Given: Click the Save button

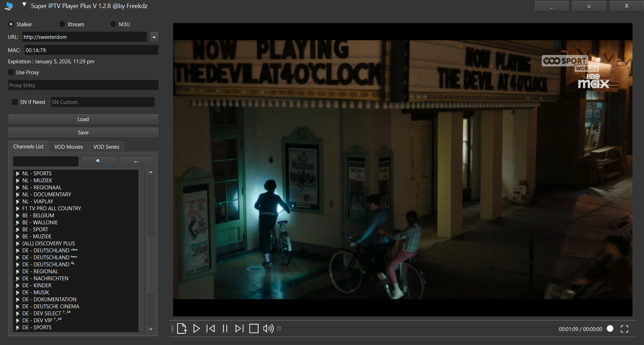Looking at the screenshot, I should pyautogui.click(x=83, y=132).
